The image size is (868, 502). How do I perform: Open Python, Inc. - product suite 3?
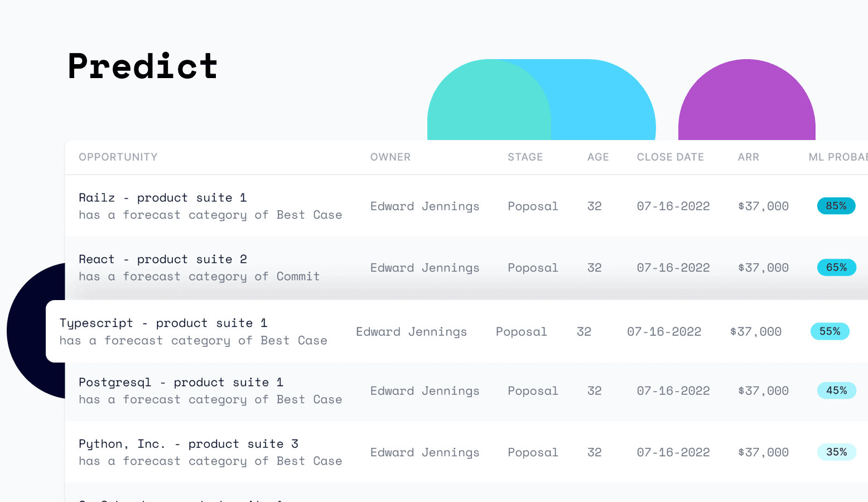click(x=189, y=444)
